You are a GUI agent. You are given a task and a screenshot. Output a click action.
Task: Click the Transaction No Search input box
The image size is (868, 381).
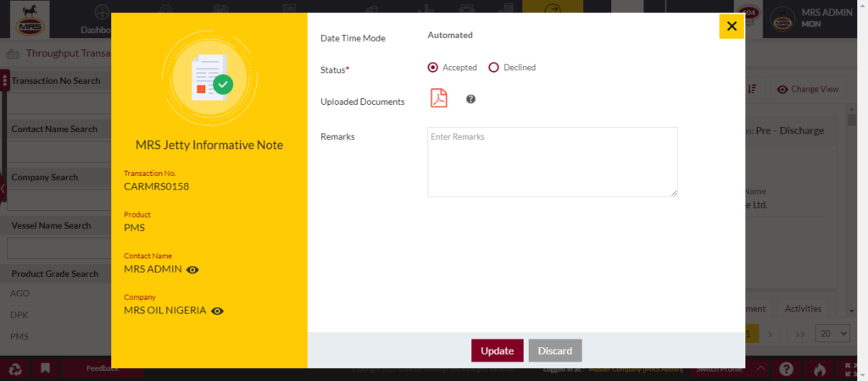click(59, 103)
